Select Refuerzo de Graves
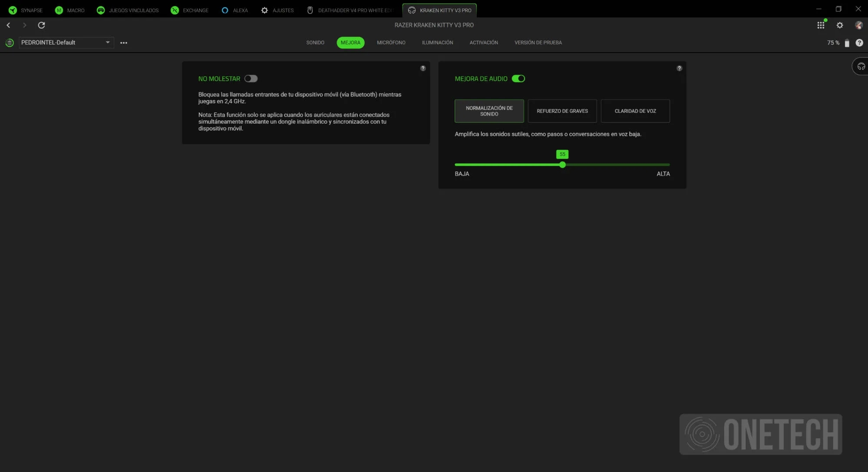This screenshot has height=472, width=868. pos(562,111)
